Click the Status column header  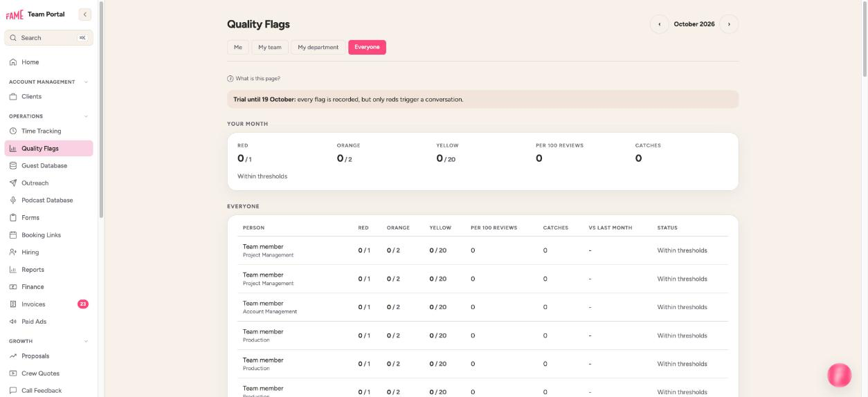pos(667,228)
